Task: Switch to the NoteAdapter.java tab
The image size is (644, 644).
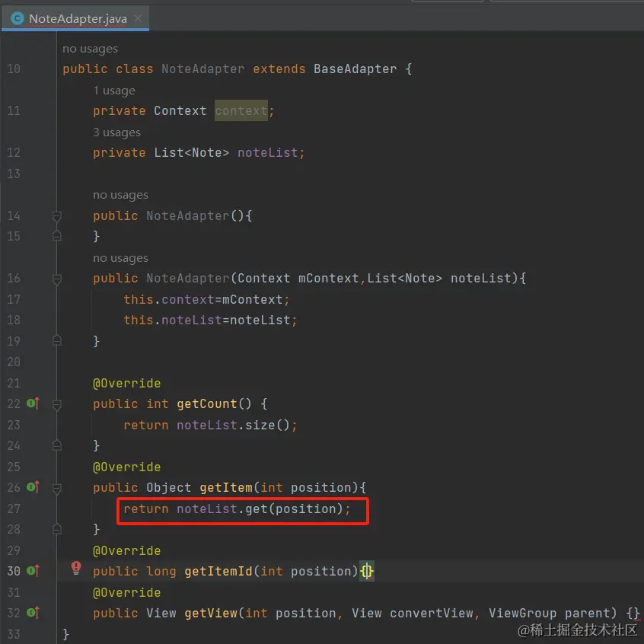Action: pyautogui.click(x=75, y=18)
